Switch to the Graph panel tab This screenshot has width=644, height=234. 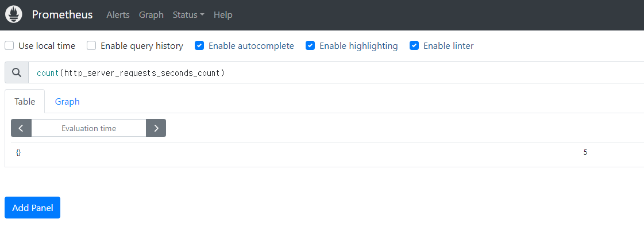(x=67, y=101)
